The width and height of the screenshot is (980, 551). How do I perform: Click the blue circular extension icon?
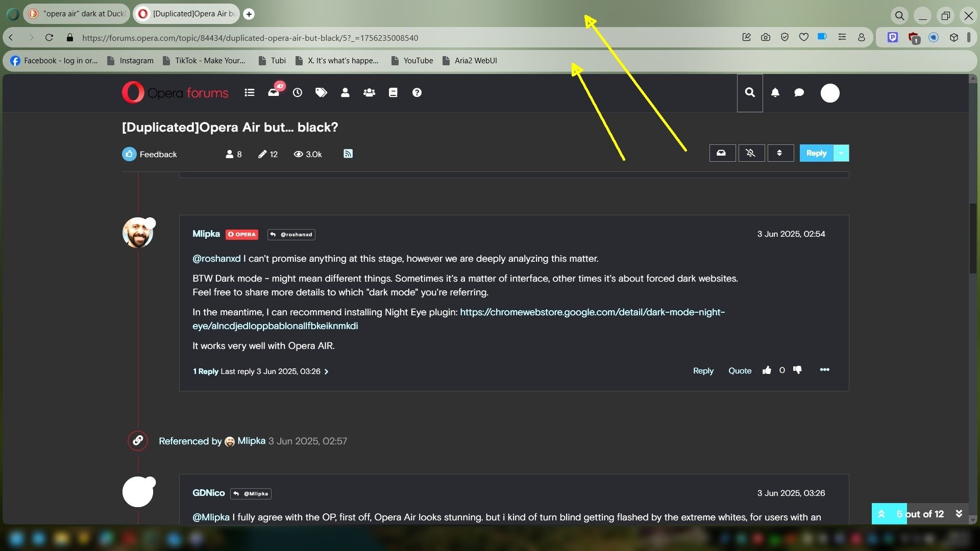(934, 37)
